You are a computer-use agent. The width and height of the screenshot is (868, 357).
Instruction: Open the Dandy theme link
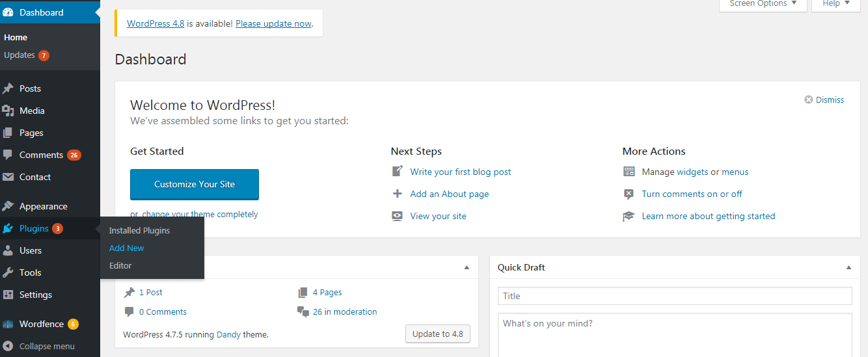click(228, 334)
